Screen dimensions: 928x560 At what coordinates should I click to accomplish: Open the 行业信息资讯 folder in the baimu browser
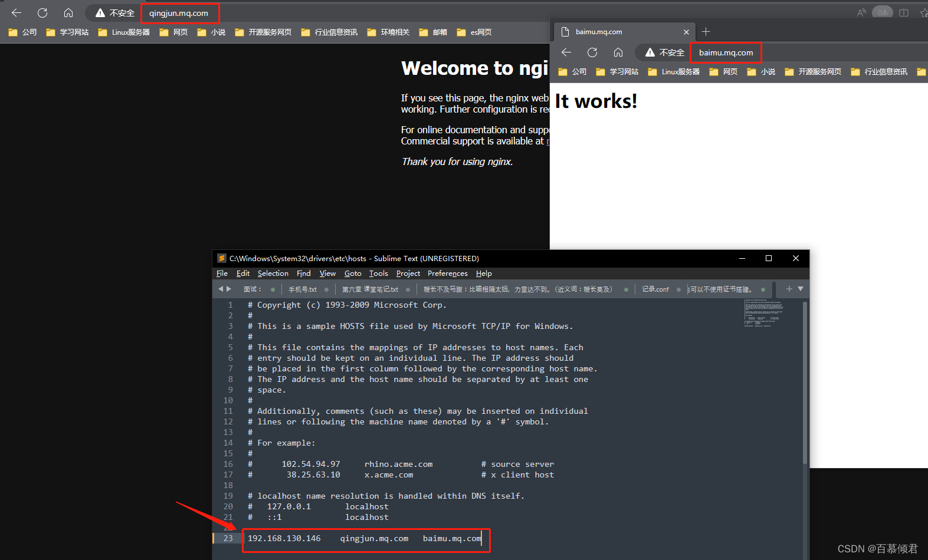(879, 72)
